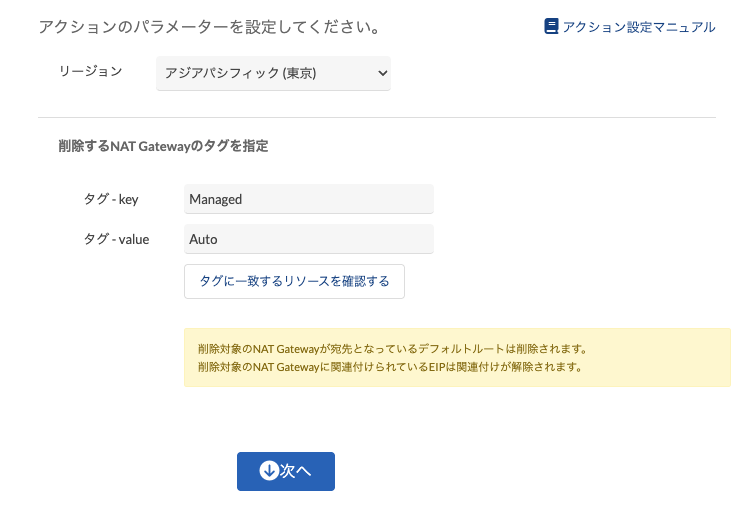Click the 削除するNAT Gatewayのタグを指定 section heading

coord(163,146)
